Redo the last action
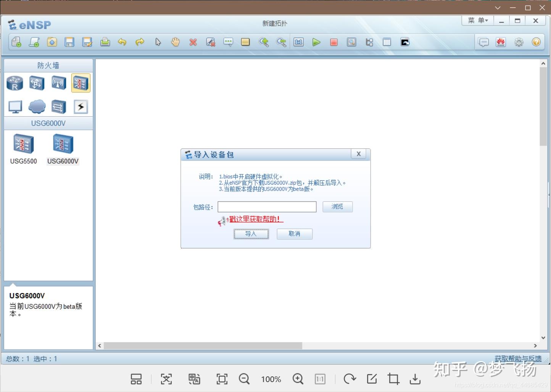The width and height of the screenshot is (551, 392). coord(140,42)
